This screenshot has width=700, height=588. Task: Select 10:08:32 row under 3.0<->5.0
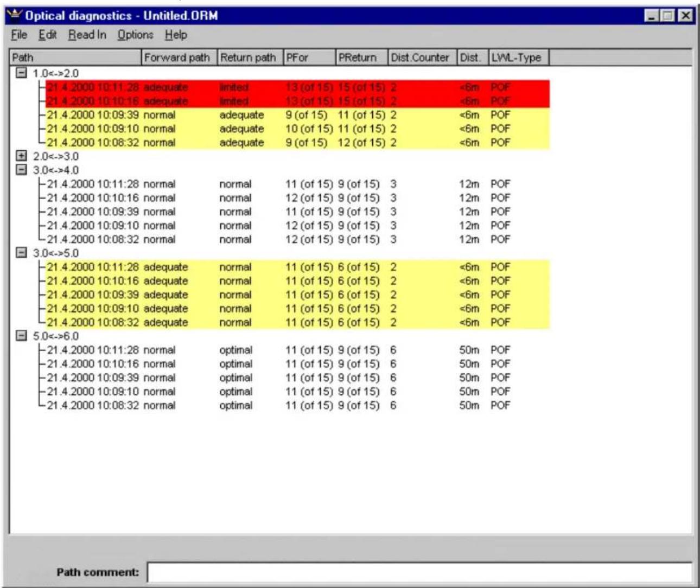point(297,322)
